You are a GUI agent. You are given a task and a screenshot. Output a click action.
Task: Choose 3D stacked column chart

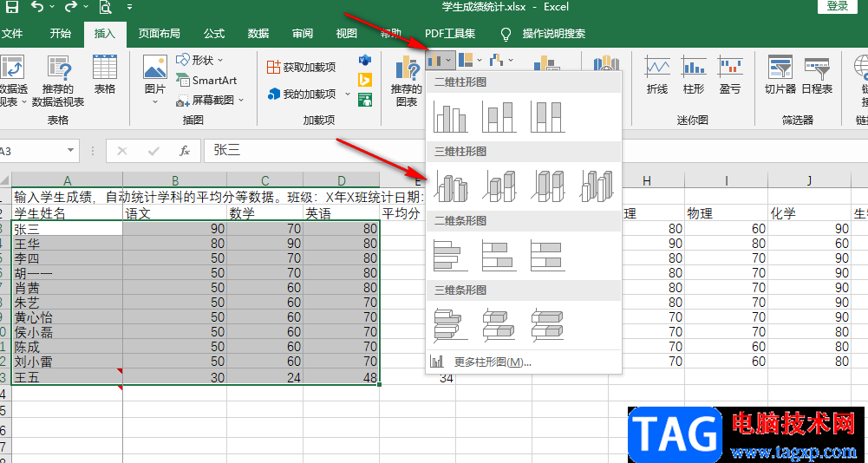coord(499,186)
